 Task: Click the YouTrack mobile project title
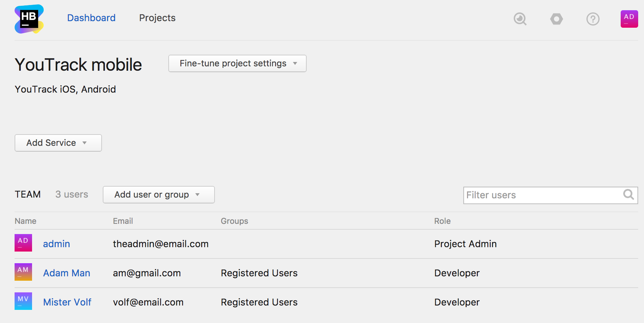point(78,65)
